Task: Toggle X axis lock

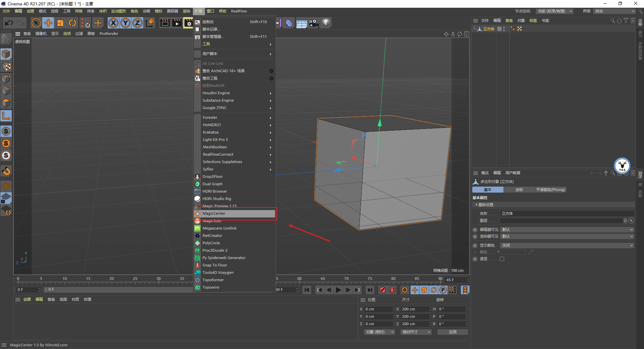Action: [113, 23]
